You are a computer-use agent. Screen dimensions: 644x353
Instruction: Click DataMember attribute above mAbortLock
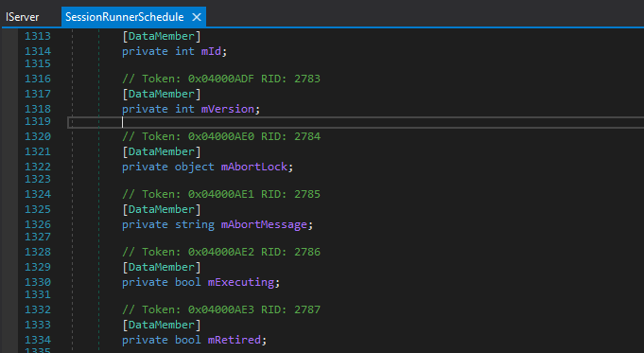pyautogui.click(x=162, y=151)
